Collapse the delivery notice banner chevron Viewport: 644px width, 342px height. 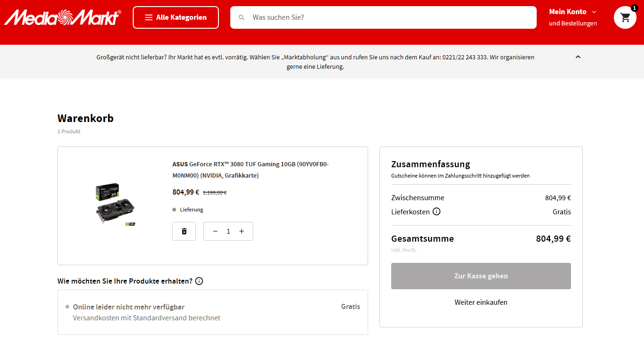click(x=578, y=57)
